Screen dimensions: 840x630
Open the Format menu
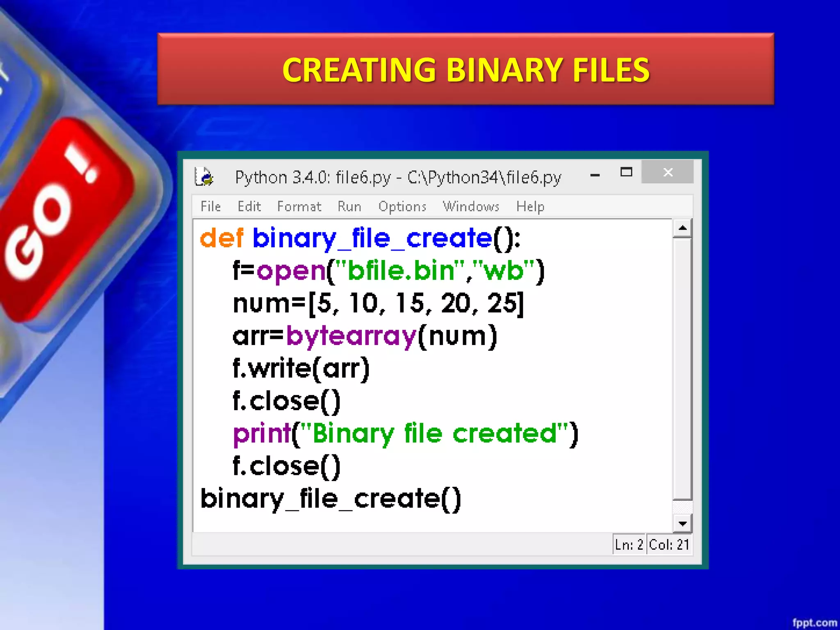pos(299,206)
